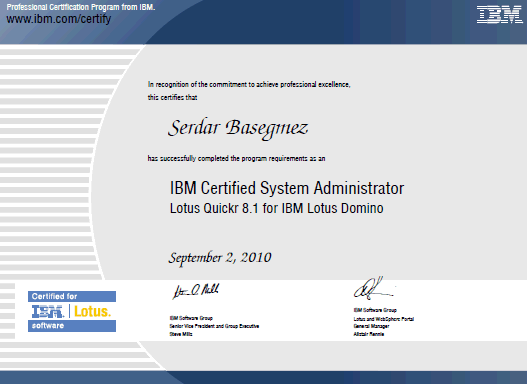Click the signature above Steve Mills
Viewport: 527px width, 384px height.
click(x=196, y=291)
